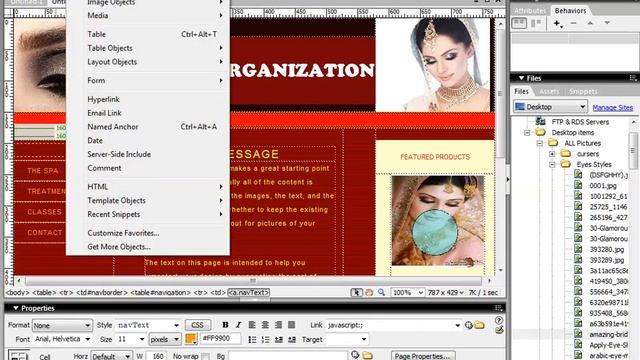The width and height of the screenshot is (640, 360).
Task: Choose Table from the Insert menu
Action: pos(147,34)
